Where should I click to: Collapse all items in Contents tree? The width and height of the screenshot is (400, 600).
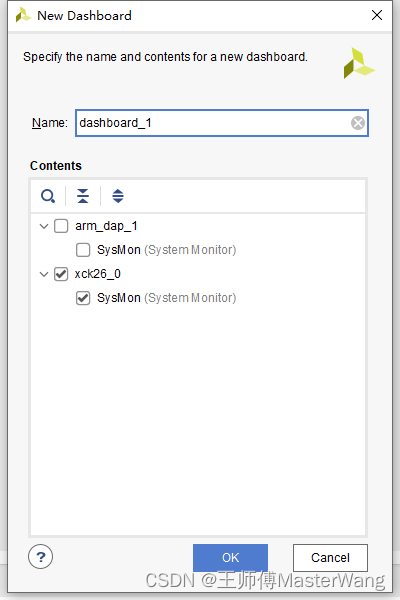point(83,196)
